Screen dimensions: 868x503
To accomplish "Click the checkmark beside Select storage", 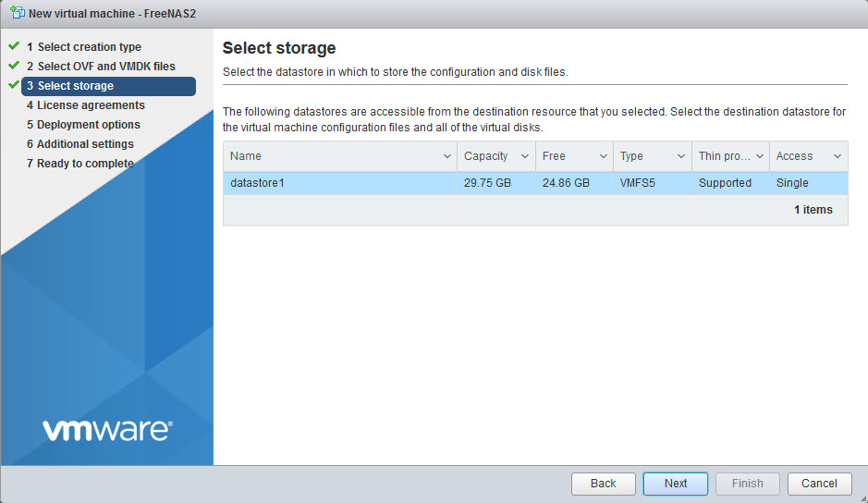I will click(x=14, y=84).
